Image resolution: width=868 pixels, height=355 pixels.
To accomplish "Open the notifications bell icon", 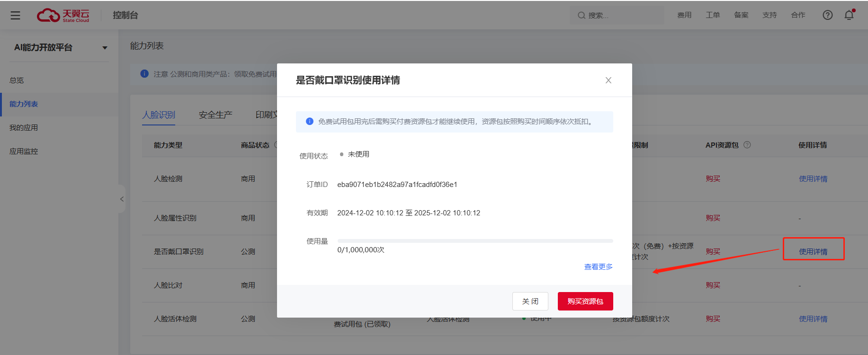I will pyautogui.click(x=850, y=15).
